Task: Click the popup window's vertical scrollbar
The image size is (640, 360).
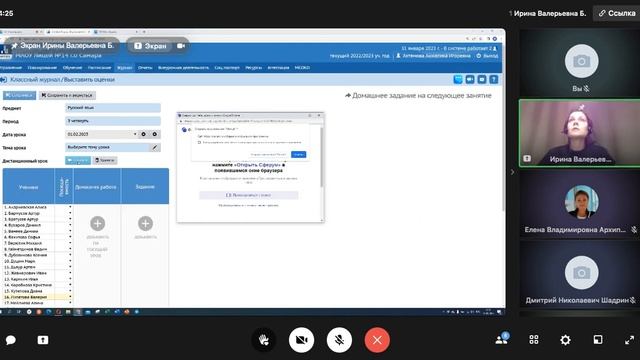Action: tap(322, 157)
